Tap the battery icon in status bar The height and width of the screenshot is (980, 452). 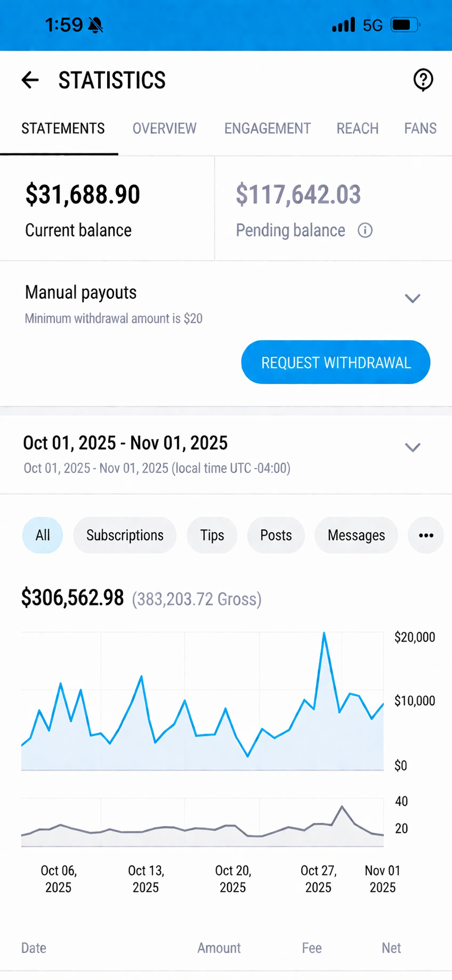[405, 25]
